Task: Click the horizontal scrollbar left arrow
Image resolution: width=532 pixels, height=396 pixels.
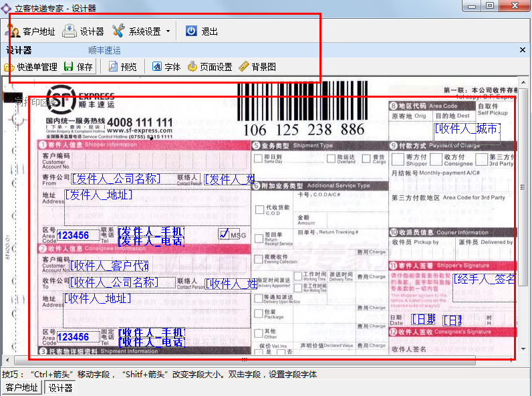Action: (7, 360)
